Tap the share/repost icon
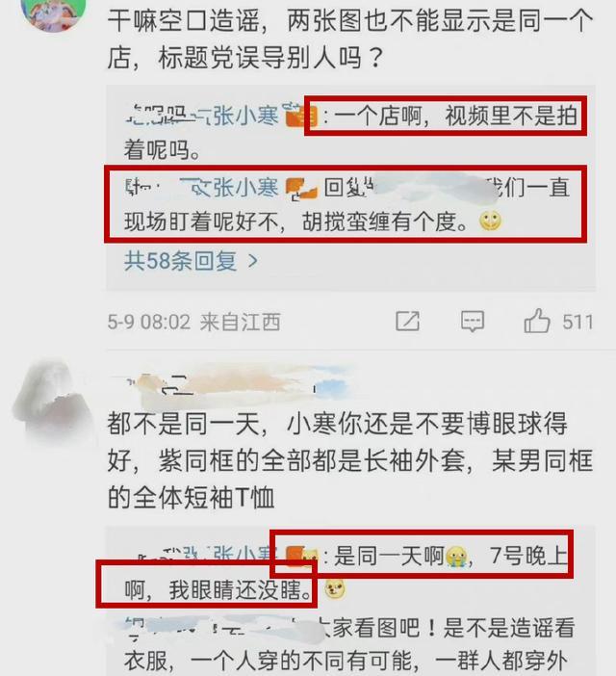The height and width of the screenshot is (676, 616). (407, 321)
